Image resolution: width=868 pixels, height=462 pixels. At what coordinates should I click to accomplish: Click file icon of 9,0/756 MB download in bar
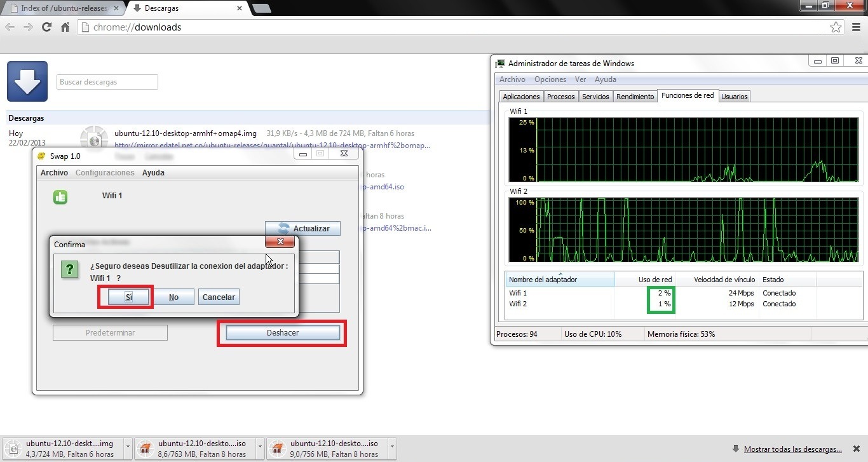point(277,449)
